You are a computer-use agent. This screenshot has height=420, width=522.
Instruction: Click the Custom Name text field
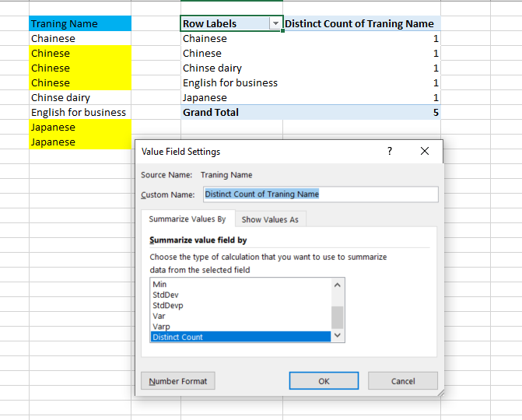tap(320, 194)
